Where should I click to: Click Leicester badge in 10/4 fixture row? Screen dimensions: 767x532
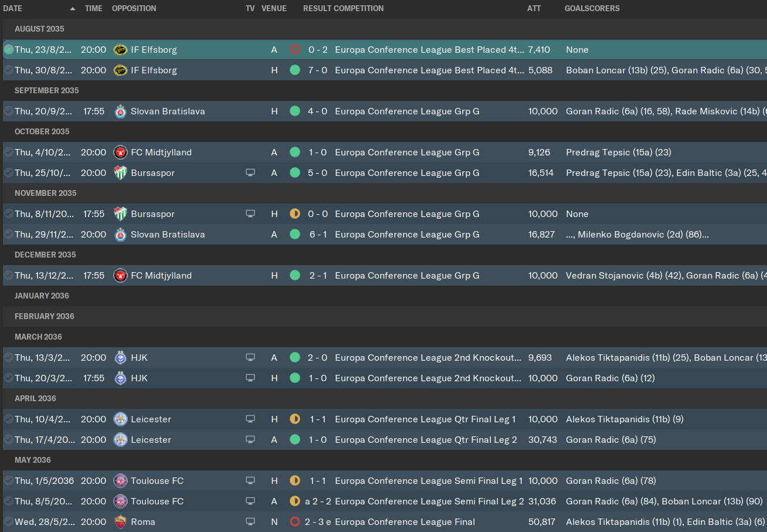(120, 419)
